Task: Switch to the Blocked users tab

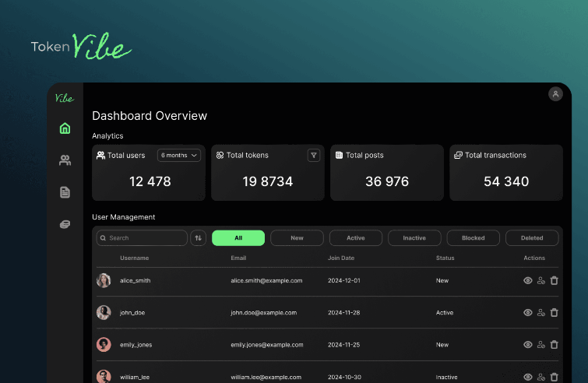Action: [473, 238]
